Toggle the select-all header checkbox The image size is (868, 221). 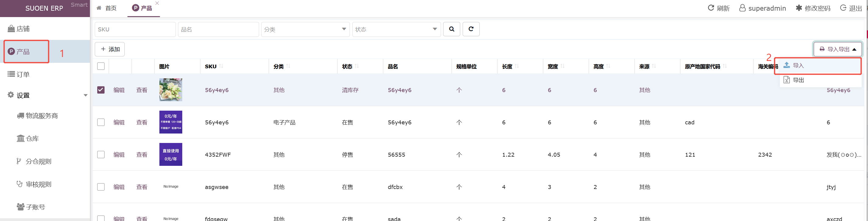pyautogui.click(x=101, y=66)
